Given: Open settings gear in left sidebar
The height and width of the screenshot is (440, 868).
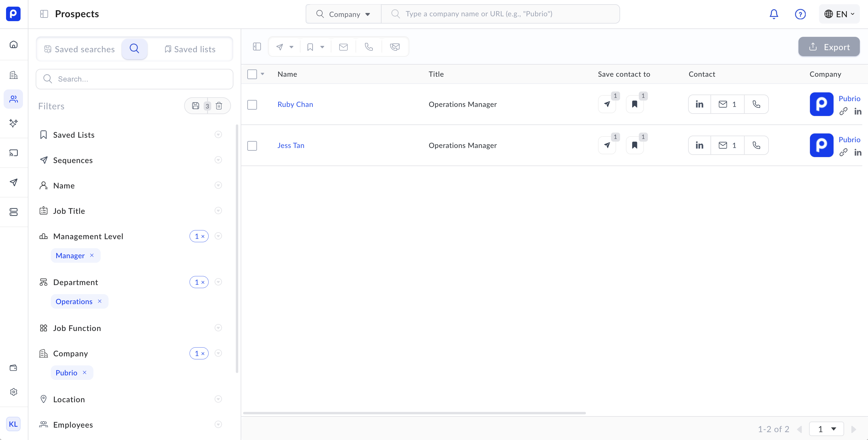Looking at the screenshot, I should pos(14,392).
